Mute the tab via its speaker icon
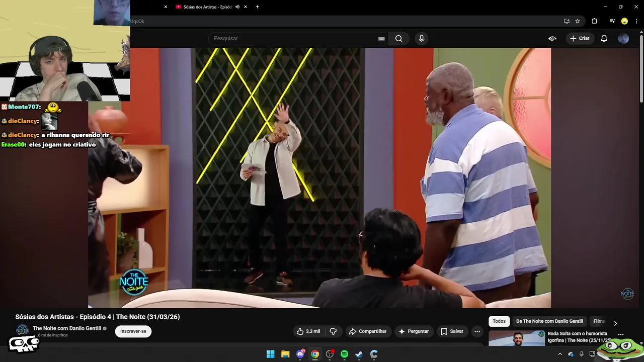Viewport: 644px width, 362px height. (237, 7)
